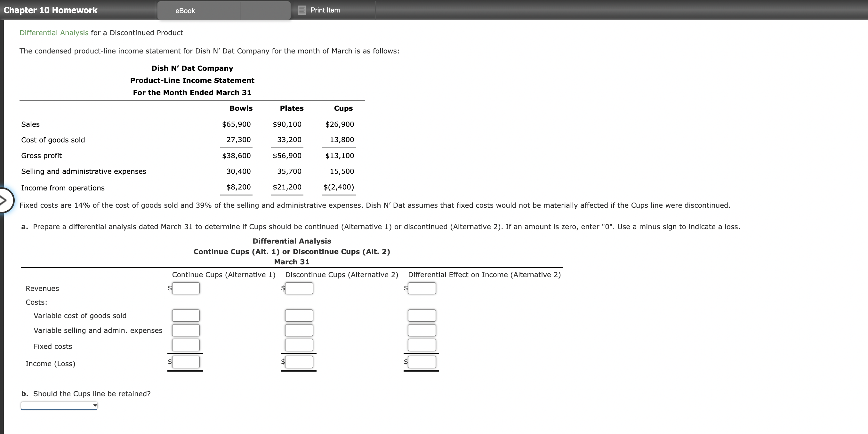
Task: Click Income (Loss) field under Alternative 2
Action: tap(299, 362)
